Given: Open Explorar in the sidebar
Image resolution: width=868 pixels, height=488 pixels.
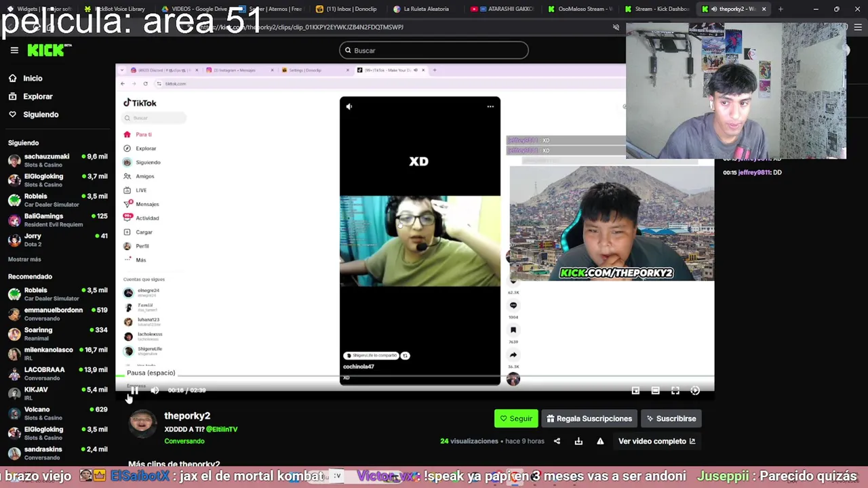Looking at the screenshot, I should click(x=30, y=96).
